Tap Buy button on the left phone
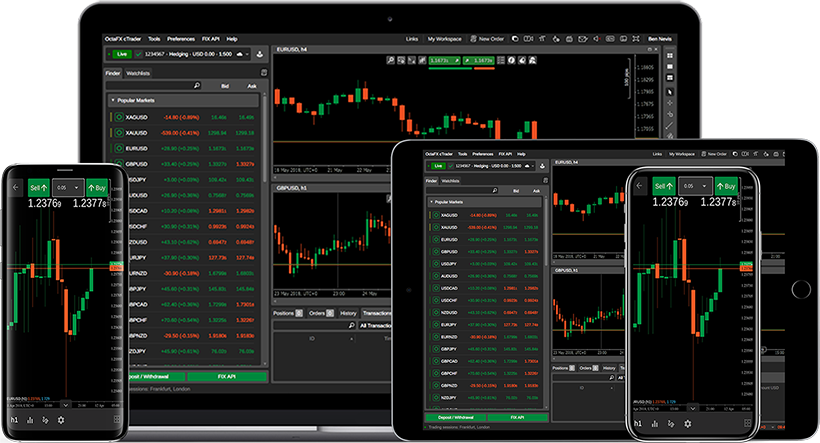The height and width of the screenshot is (443, 820). [97, 187]
